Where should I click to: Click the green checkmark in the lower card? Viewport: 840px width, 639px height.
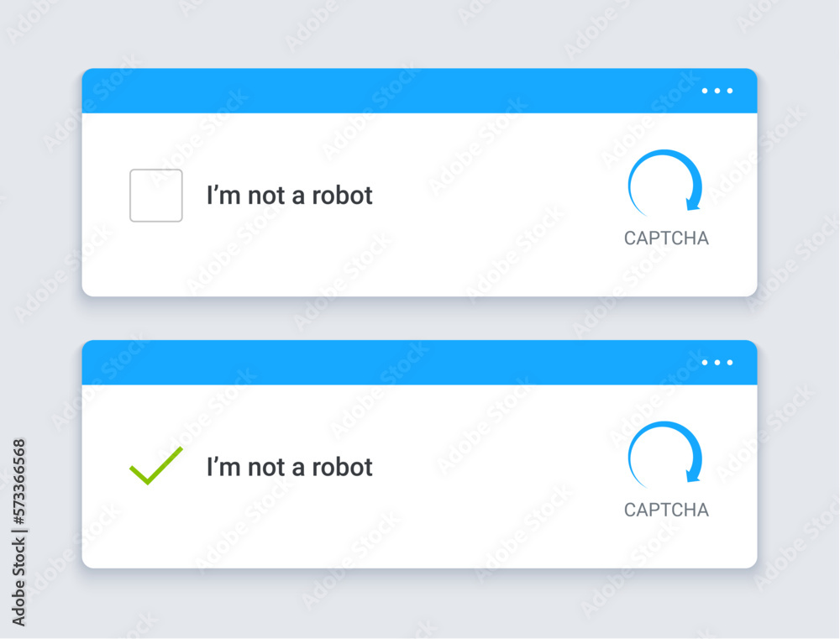[x=156, y=465]
